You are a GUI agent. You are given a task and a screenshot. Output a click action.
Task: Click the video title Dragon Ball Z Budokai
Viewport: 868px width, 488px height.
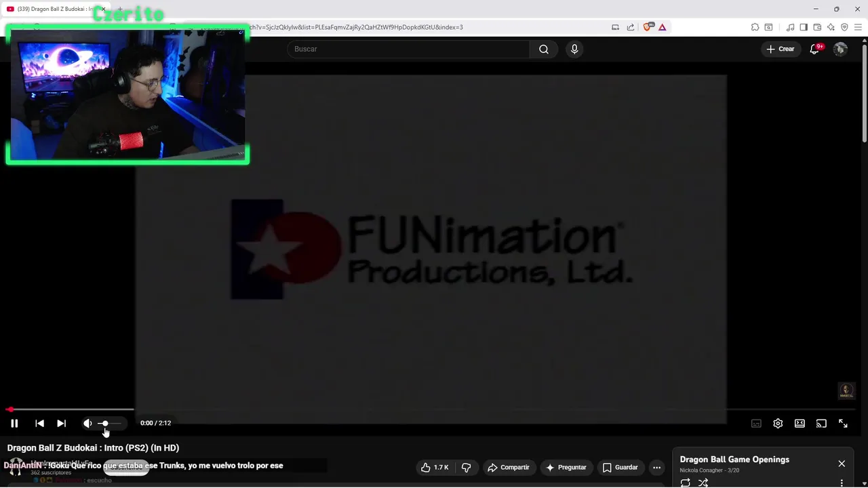(93, 448)
